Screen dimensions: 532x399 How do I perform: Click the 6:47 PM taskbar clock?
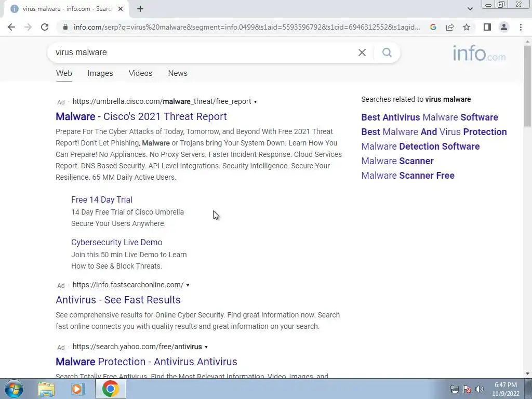506,385
